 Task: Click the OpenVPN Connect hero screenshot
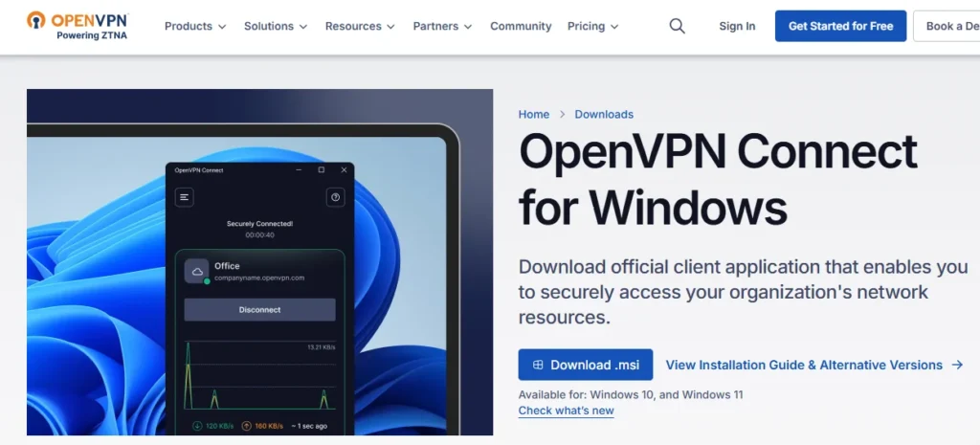(x=259, y=262)
